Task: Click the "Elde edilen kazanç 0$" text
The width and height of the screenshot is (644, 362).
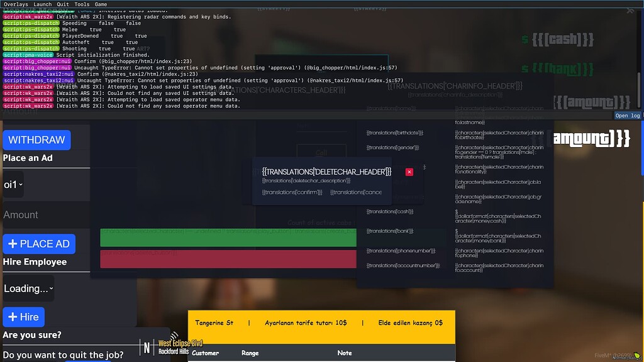Action: (410, 323)
